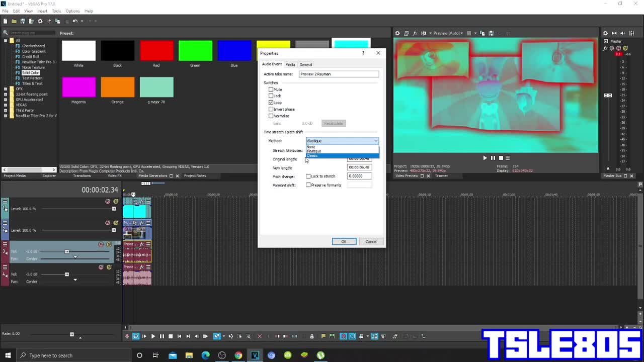Click the Undo arrow icon
Image resolution: width=644 pixels, height=362 pixels.
pyautogui.click(x=74, y=21)
